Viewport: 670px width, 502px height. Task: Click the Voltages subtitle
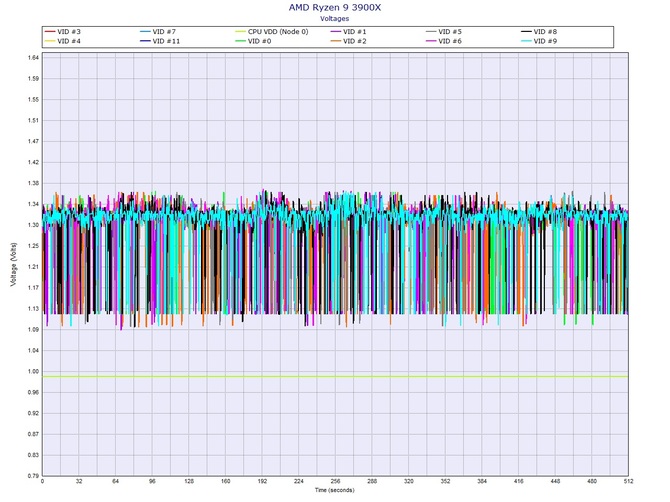pos(335,19)
